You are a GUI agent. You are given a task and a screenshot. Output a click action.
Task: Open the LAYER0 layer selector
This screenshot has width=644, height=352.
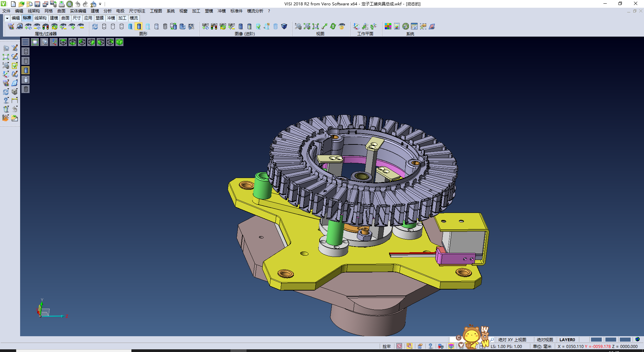click(567, 340)
